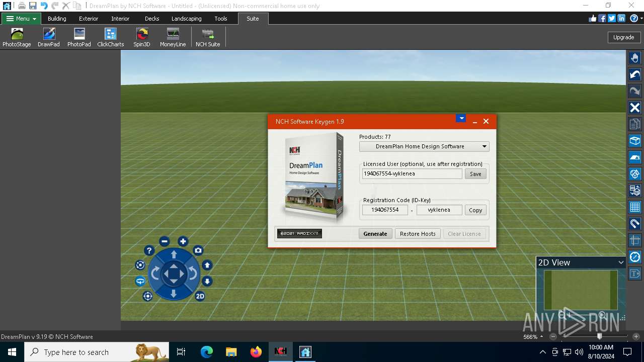Open File Explorer from the taskbar

231,352
